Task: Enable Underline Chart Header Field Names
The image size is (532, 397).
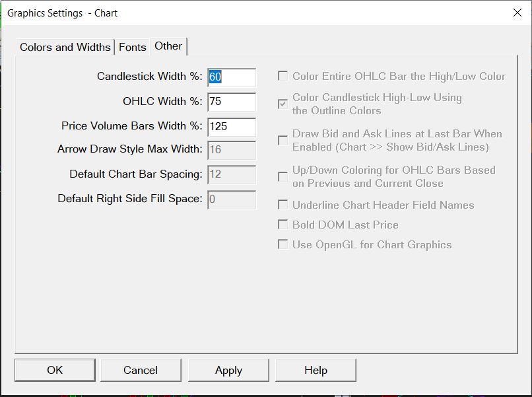Action: [x=283, y=205]
